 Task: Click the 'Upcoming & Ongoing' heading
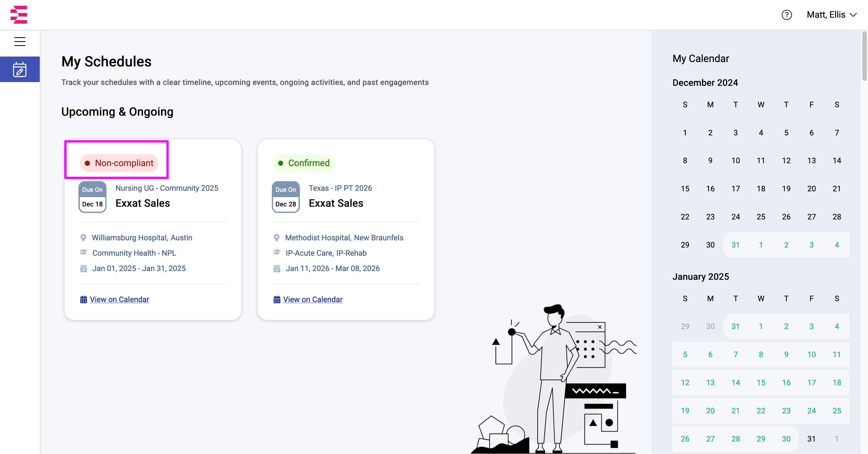point(117,112)
